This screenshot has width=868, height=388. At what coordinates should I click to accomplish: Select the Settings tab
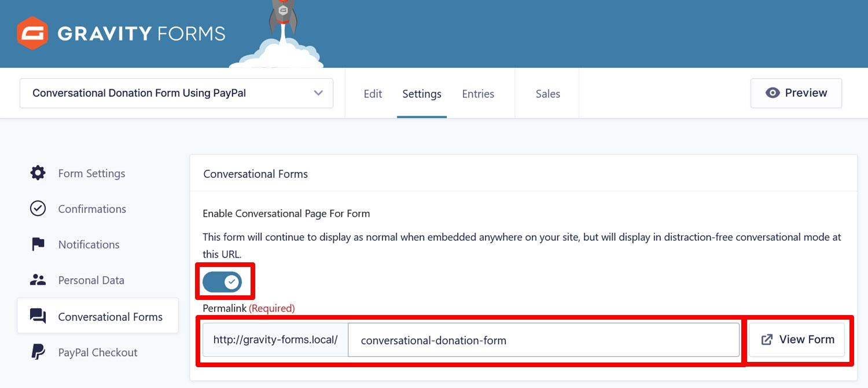point(422,94)
